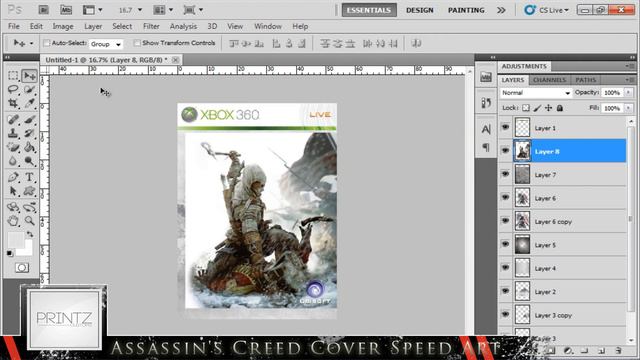Select the History Brush tool
Screen dimensions: 640x360
pyautogui.click(x=29, y=133)
